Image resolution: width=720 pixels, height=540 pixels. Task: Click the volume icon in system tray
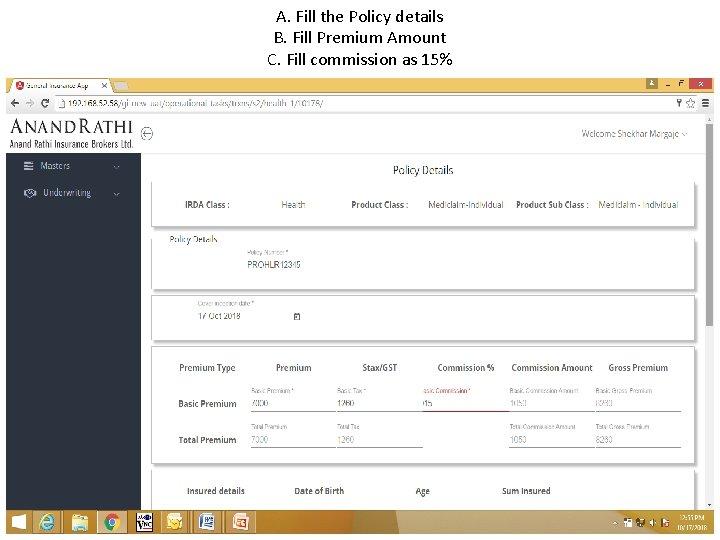point(652,523)
